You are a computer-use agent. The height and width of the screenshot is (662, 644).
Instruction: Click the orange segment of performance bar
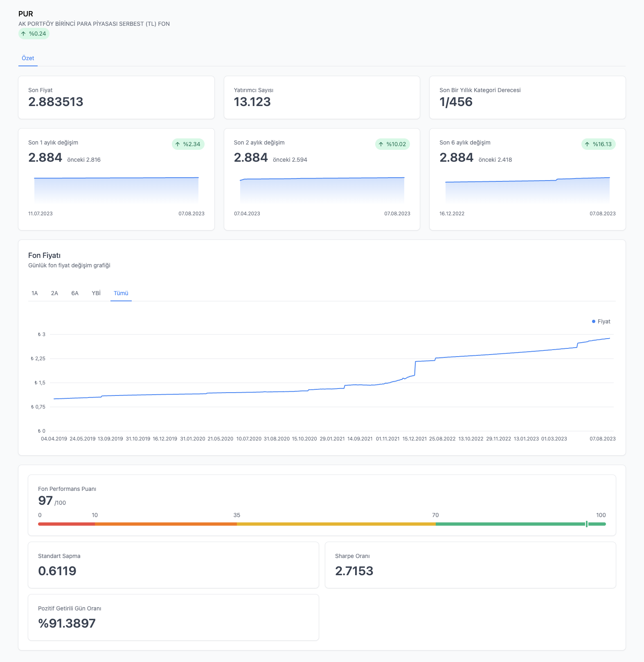pyautogui.click(x=166, y=524)
